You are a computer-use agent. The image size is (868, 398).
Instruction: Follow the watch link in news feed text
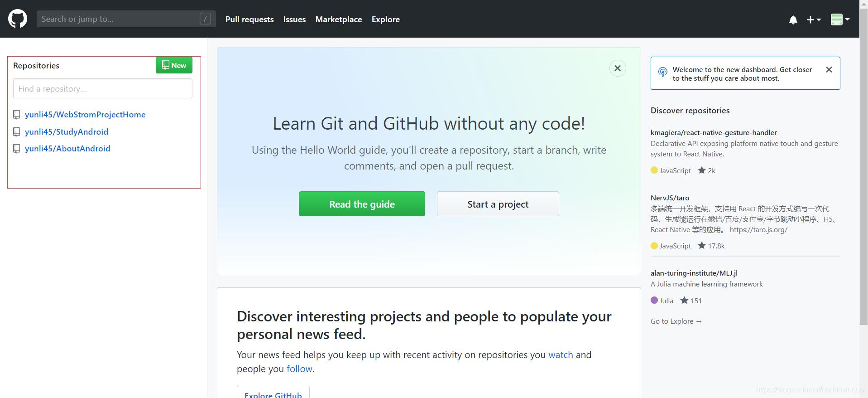coord(561,355)
